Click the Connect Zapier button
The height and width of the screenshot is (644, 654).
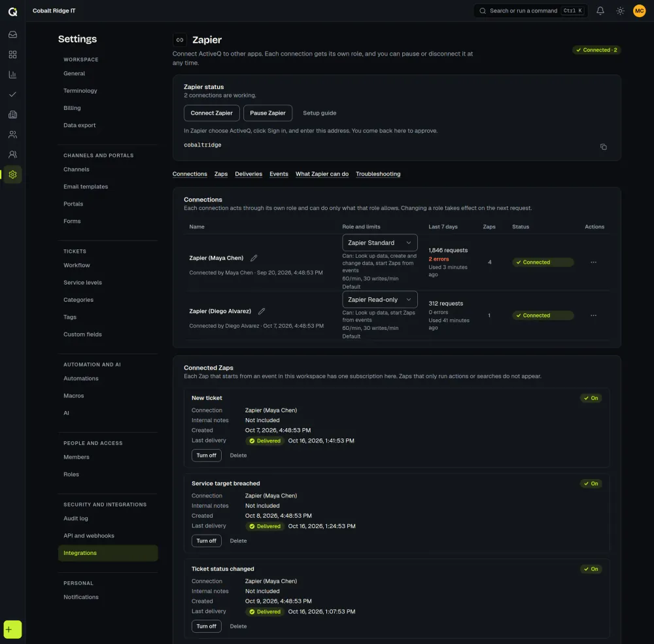[211, 113]
